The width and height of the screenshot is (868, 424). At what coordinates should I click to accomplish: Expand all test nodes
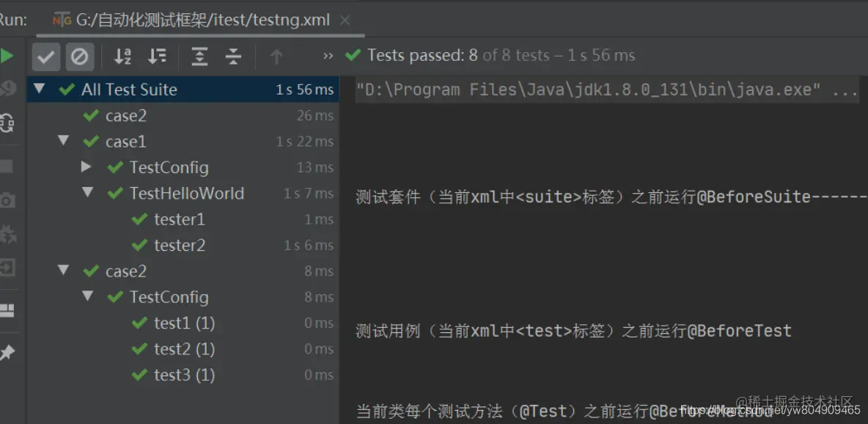click(199, 56)
